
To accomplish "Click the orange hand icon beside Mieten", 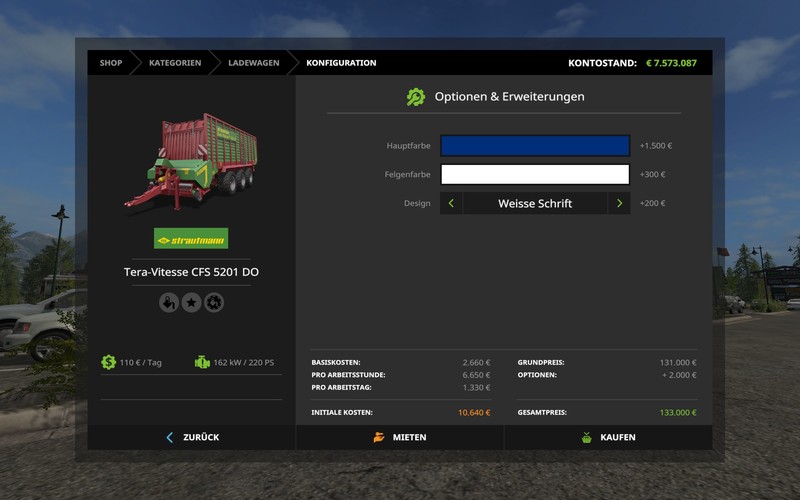I will click(379, 437).
